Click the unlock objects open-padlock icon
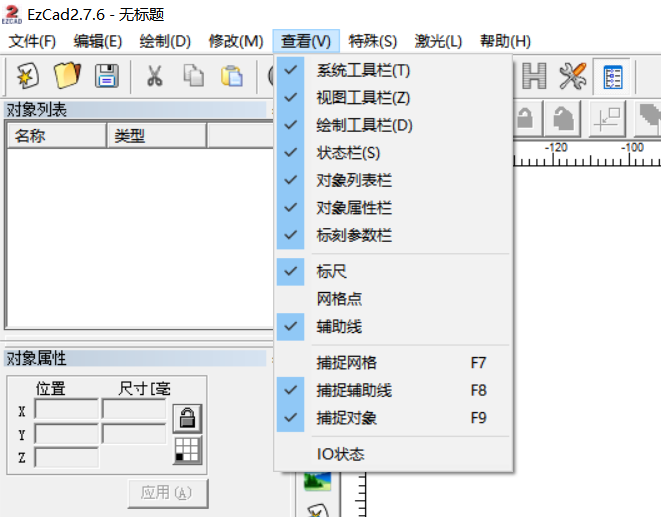Screen dimensions: 661x517 [563, 118]
